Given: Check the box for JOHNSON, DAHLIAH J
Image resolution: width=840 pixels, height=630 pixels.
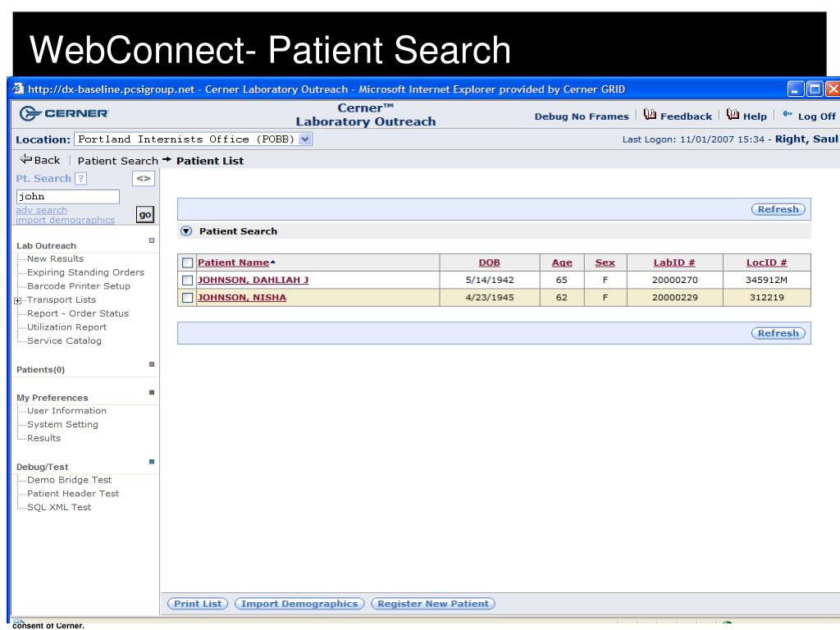Looking at the screenshot, I should [x=187, y=281].
